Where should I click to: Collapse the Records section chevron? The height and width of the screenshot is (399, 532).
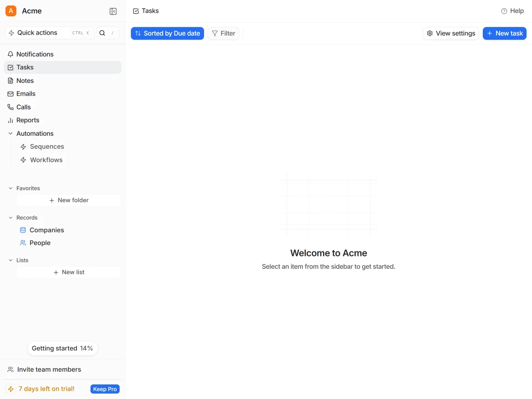point(10,218)
